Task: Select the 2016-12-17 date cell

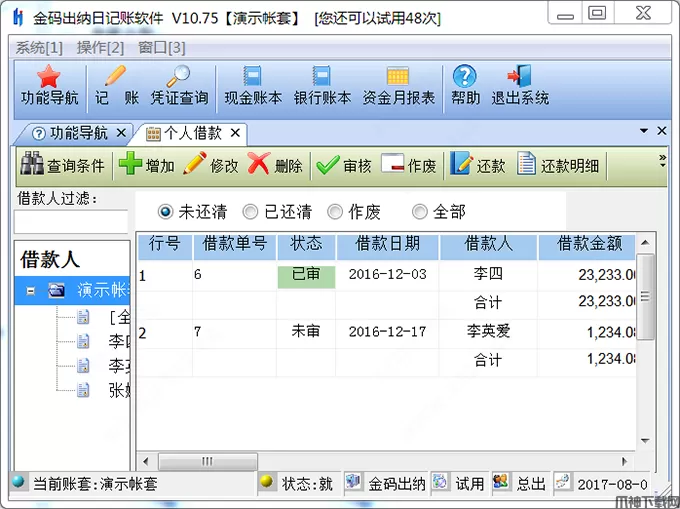Action: tap(388, 332)
